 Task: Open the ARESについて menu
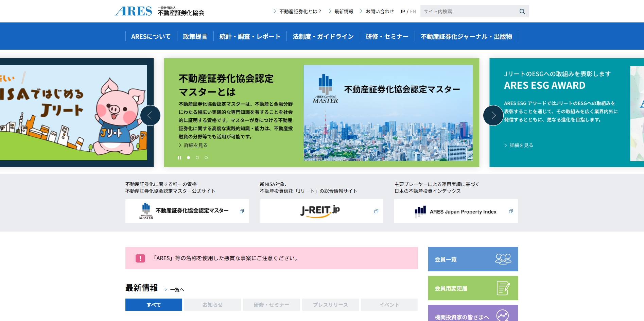(151, 36)
